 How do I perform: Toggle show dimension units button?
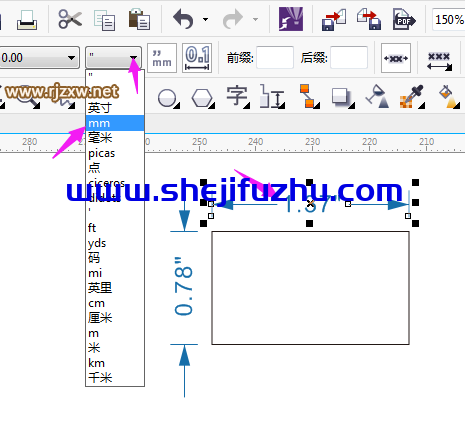point(162,58)
